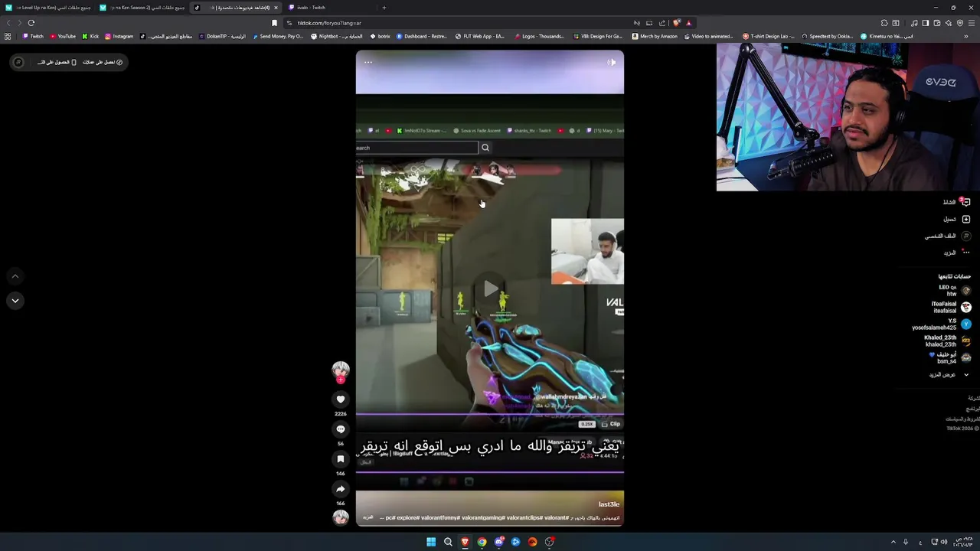Click the last3le username on the video
The height and width of the screenshot is (551, 980).
pos(609,504)
